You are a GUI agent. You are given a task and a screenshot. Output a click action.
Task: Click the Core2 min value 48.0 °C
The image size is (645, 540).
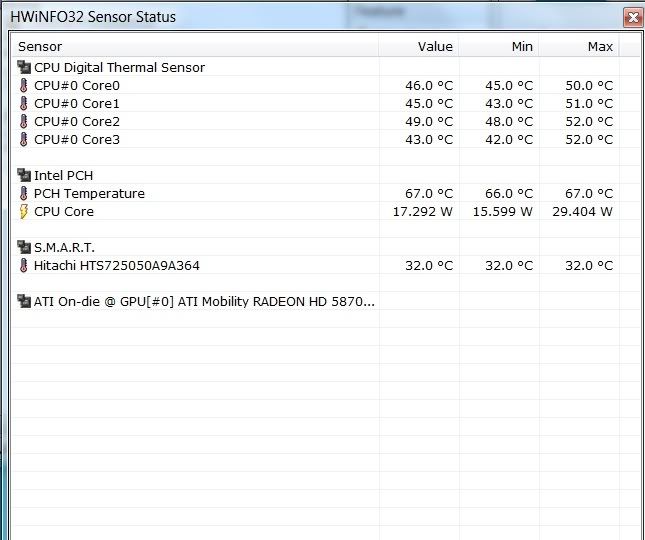click(x=509, y=122)
